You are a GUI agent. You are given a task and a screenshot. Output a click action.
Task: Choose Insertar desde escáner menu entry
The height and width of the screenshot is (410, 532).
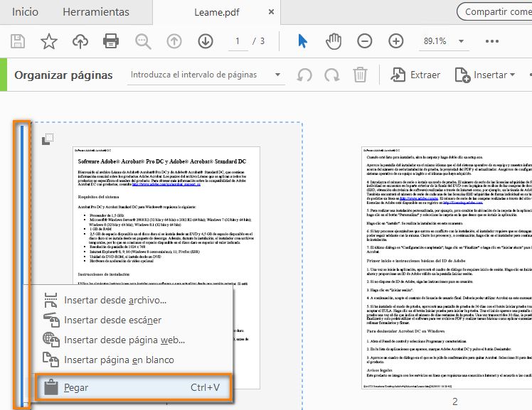pos(133,320)
